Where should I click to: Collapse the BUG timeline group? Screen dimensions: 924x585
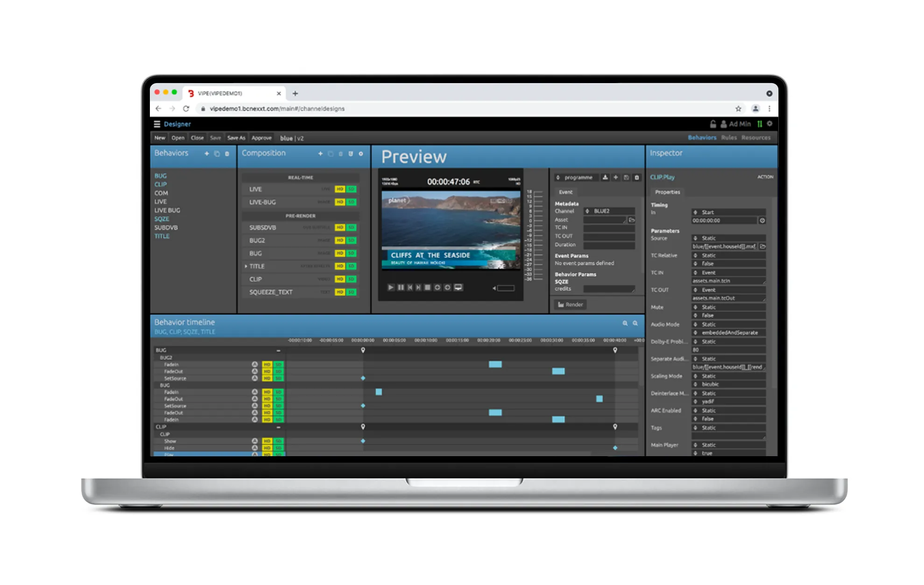278,350
